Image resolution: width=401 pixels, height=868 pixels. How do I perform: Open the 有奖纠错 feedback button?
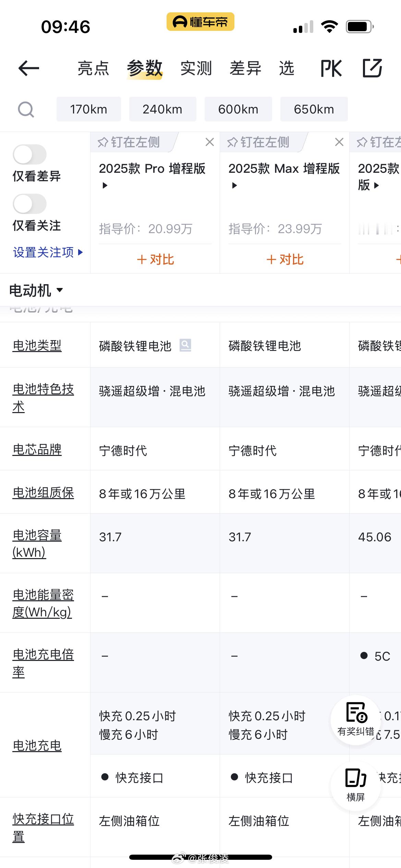356,720
